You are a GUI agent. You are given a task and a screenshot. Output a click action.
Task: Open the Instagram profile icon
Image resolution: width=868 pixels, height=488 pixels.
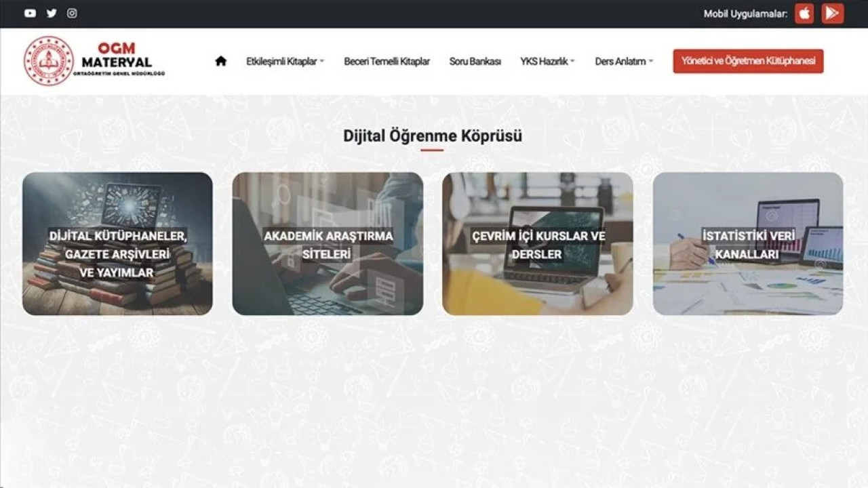point(72,13)
